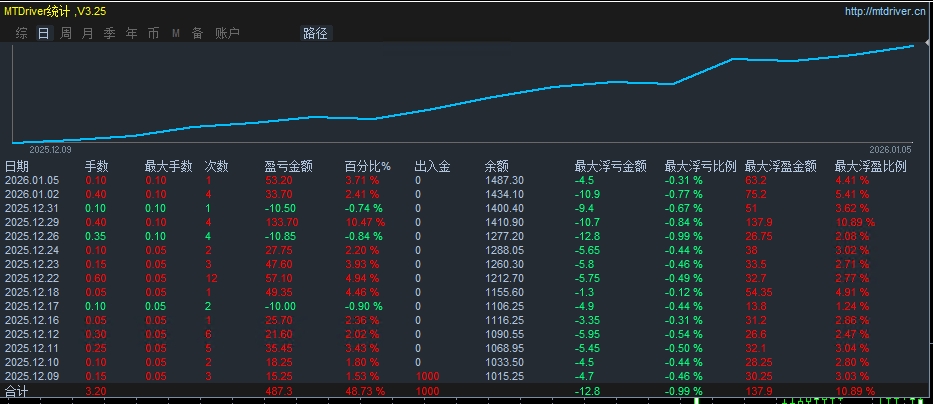Click the 2026.01.05 chart end date label
The height and width of the screenshot is (404, 933).
tap(890, 149)
